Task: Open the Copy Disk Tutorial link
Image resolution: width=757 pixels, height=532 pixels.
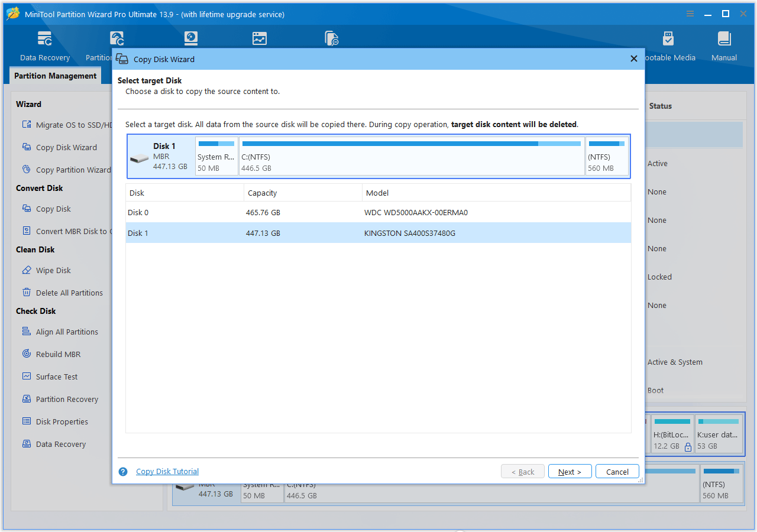Action: point(167,472)
